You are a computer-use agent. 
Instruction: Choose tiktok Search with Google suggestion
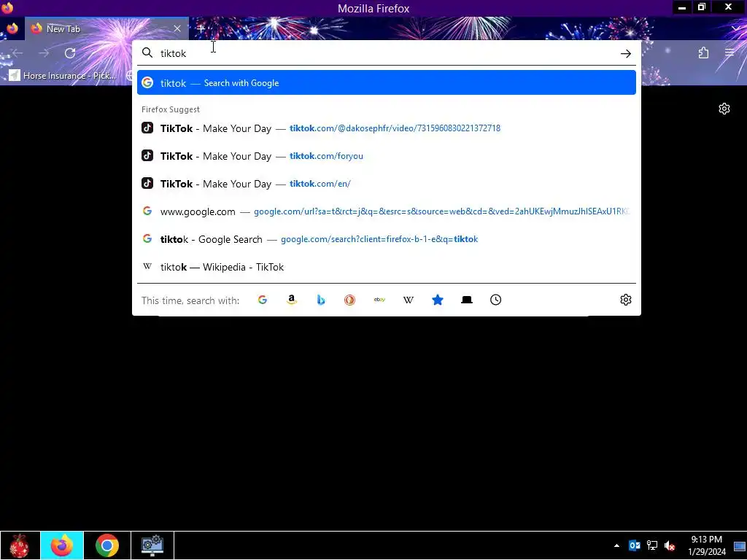(387, 83)
